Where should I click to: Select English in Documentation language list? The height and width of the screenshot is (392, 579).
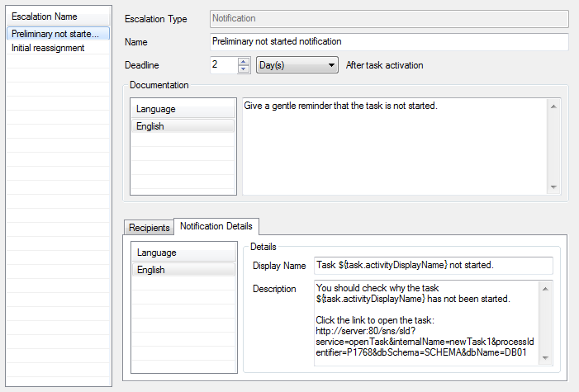[183, 126]
